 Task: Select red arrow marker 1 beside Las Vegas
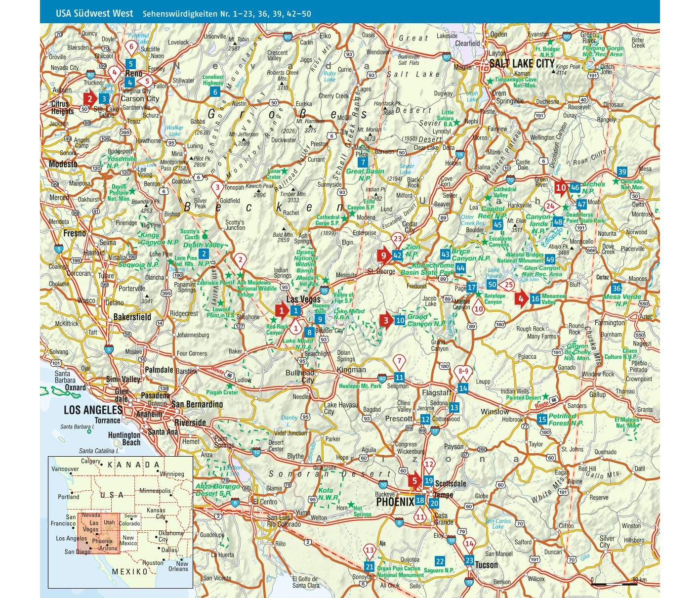click(282, 310)
